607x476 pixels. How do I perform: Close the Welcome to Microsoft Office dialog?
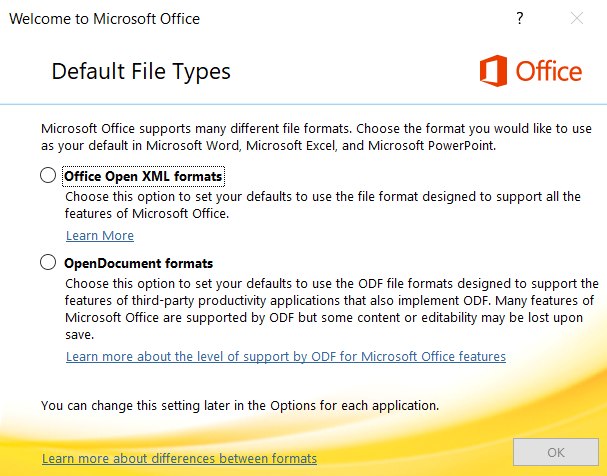click(577, 18)
